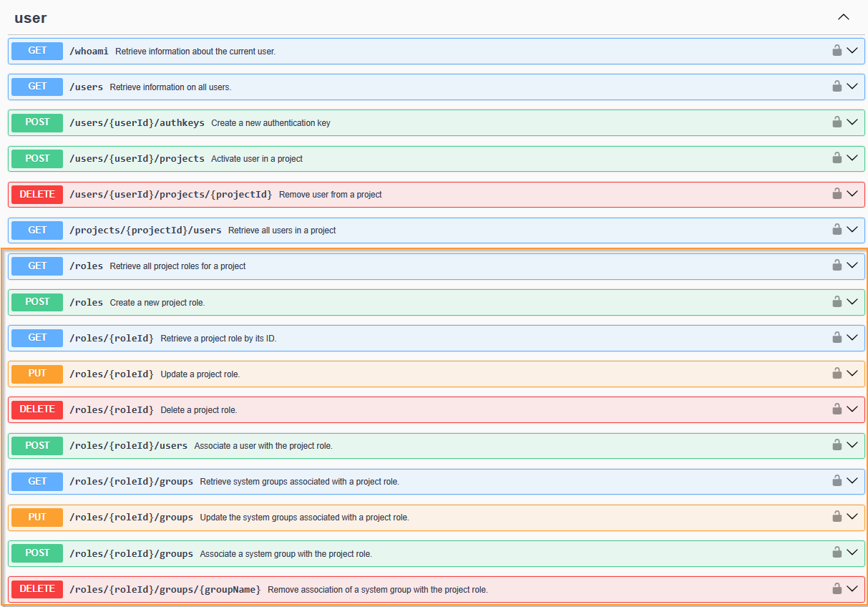
Task: Expand the 'Remove association of a system group' chevron
Action: (852, 589)
